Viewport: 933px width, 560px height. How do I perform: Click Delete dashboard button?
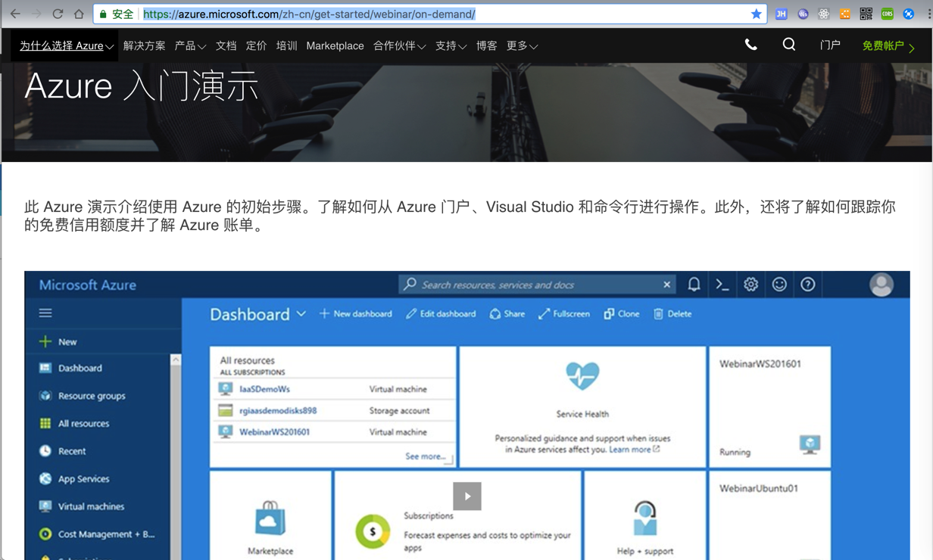[x=672, y=314]
